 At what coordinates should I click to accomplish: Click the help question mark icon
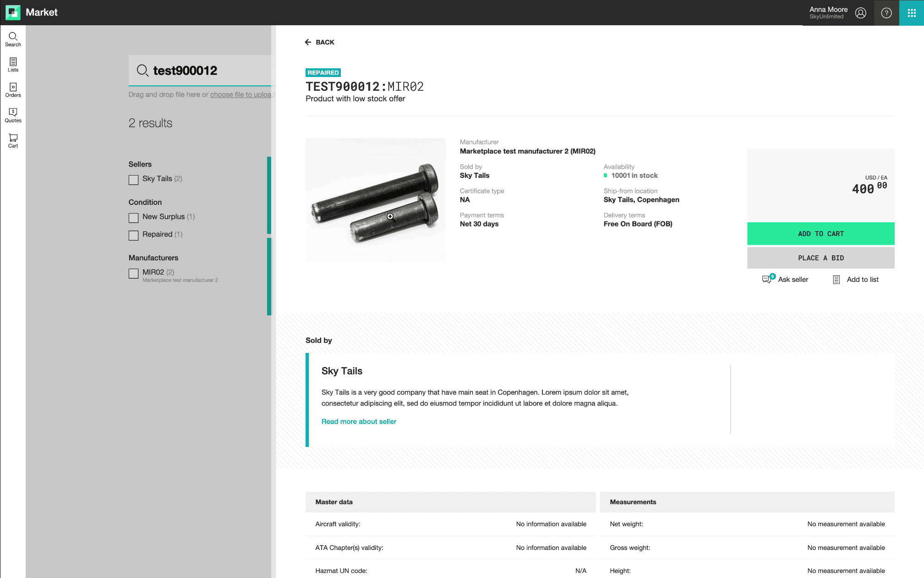[886, 13]
